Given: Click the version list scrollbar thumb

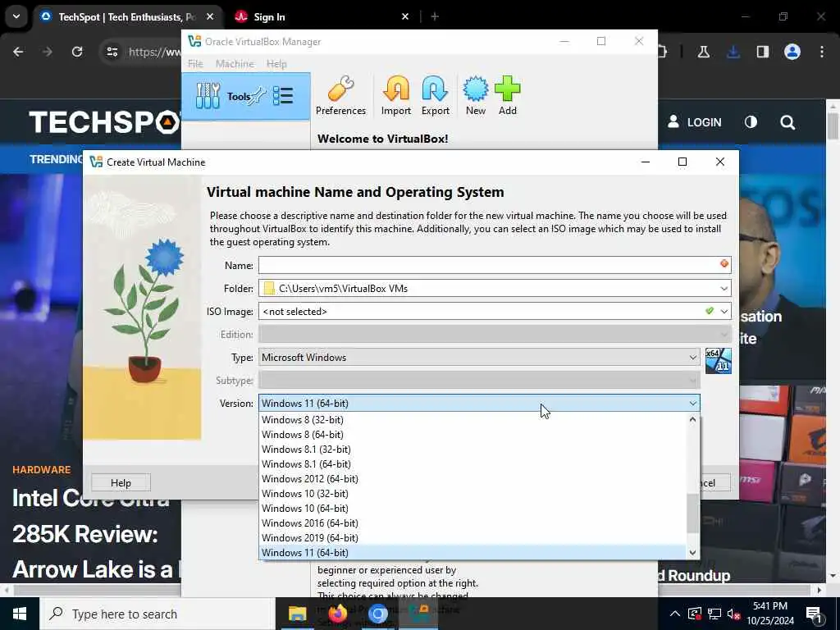Looking at the screenshot, I should [692, 514].
